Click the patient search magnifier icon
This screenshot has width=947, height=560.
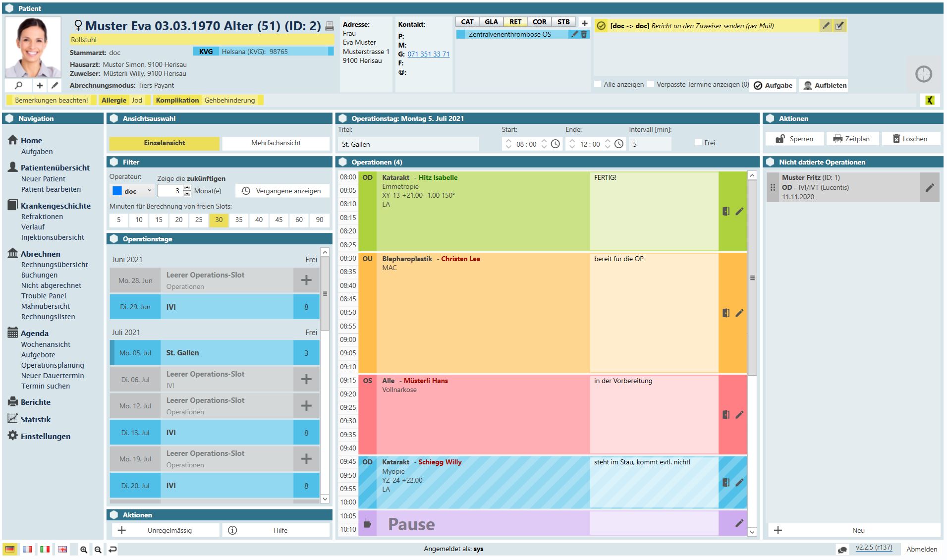click(x=19, y=85)
